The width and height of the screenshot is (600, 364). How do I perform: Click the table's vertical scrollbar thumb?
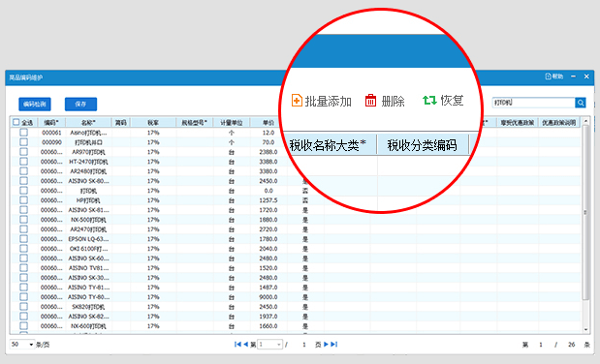tap(585, 212)
